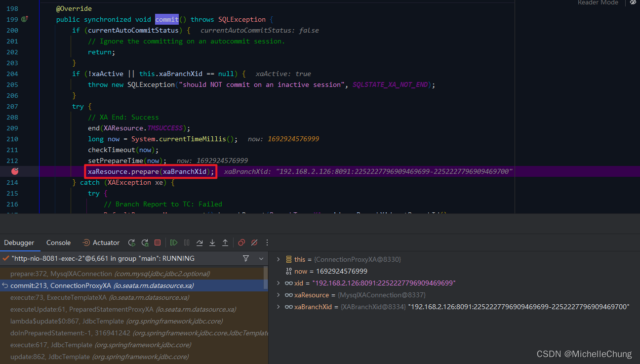Click 'setPrepareTime(now);' on line 212
640x364 pixels.
pyautogui.click(x=127, y=161)
